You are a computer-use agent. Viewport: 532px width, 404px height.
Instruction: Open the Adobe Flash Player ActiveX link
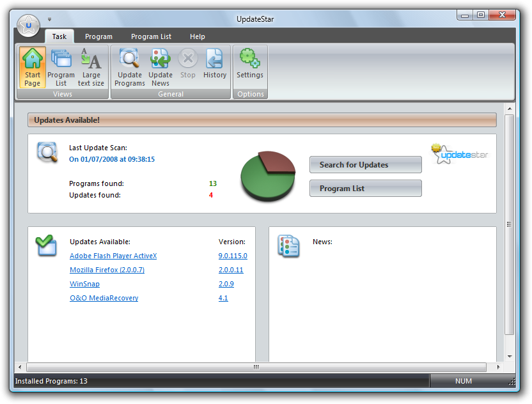click(113, 256)
